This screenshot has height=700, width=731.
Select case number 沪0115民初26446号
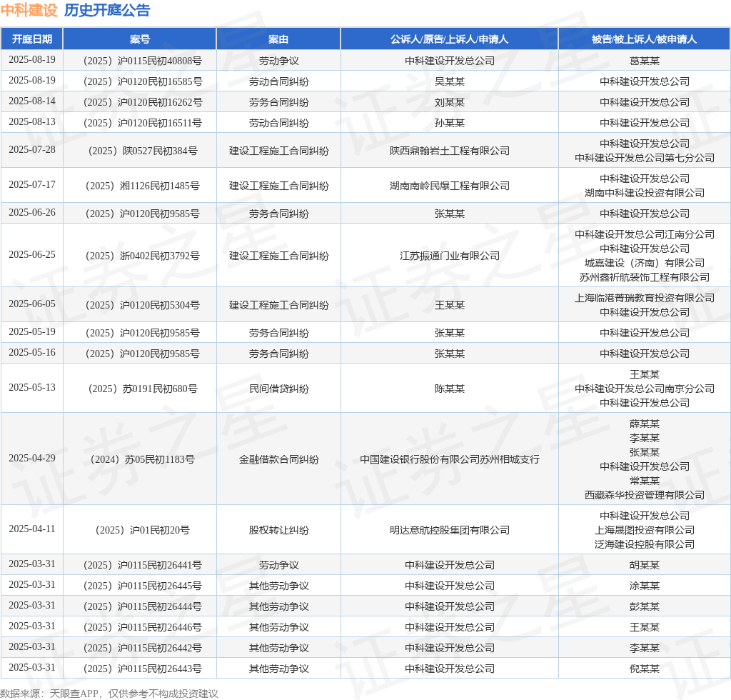pyautogui.click(x=142, y=627)
